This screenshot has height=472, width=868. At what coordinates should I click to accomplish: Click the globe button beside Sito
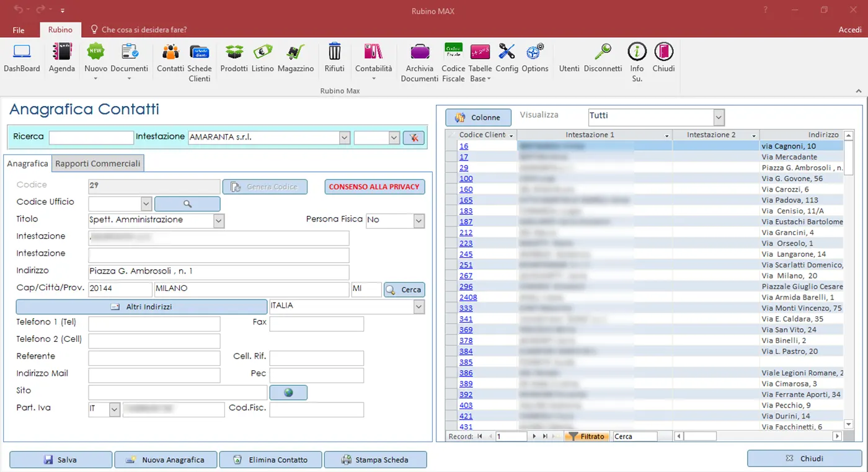coord(288,393)
